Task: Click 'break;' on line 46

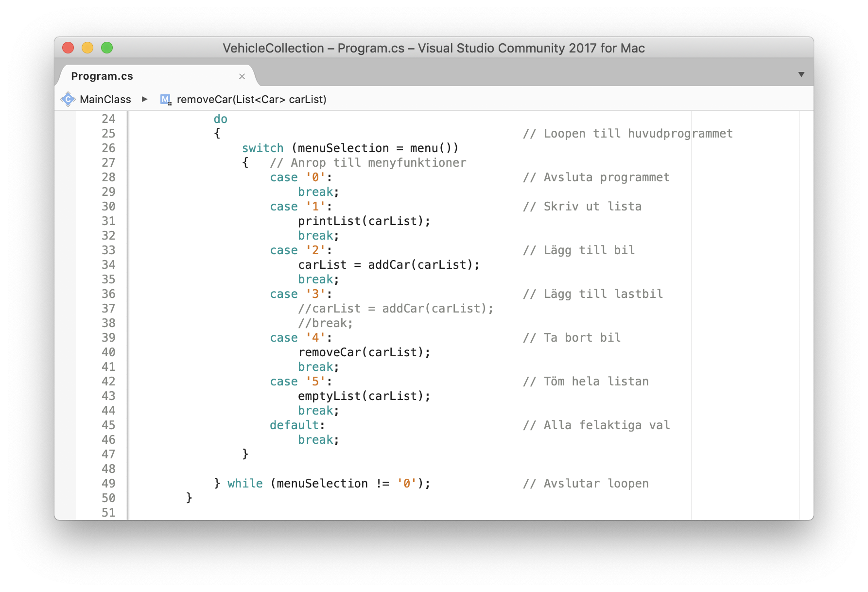Action: pyautogui.click(x=318, y=440)
